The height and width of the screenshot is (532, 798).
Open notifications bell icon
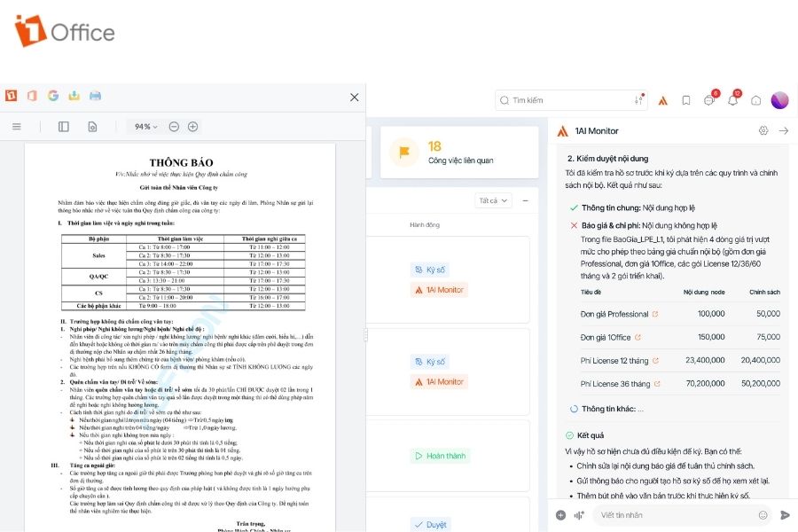pyautogui.click(x=733, y=98)
